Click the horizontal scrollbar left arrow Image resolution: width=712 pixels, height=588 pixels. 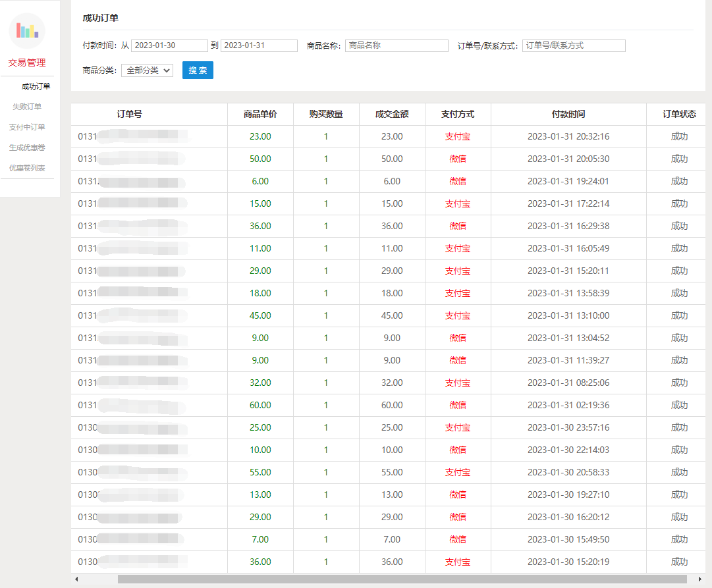click(x=76, y=579)
